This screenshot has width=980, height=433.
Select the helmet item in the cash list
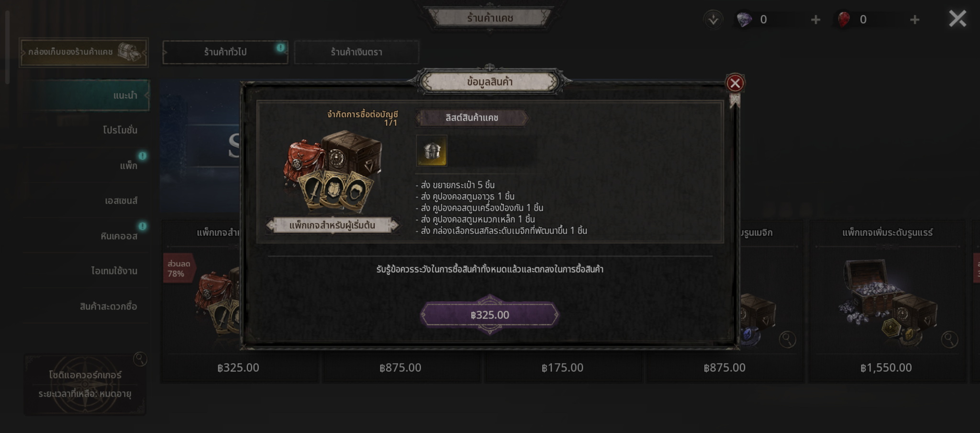(432, 150)
